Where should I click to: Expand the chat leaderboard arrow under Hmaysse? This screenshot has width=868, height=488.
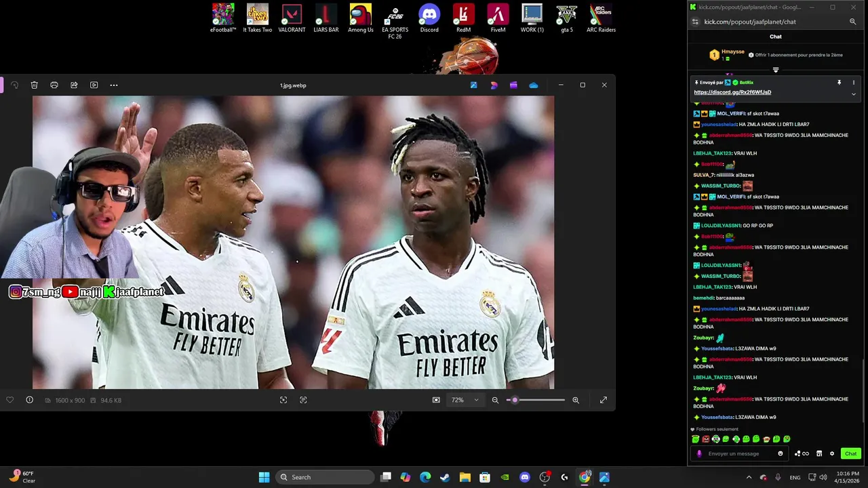tap(776, 70)
